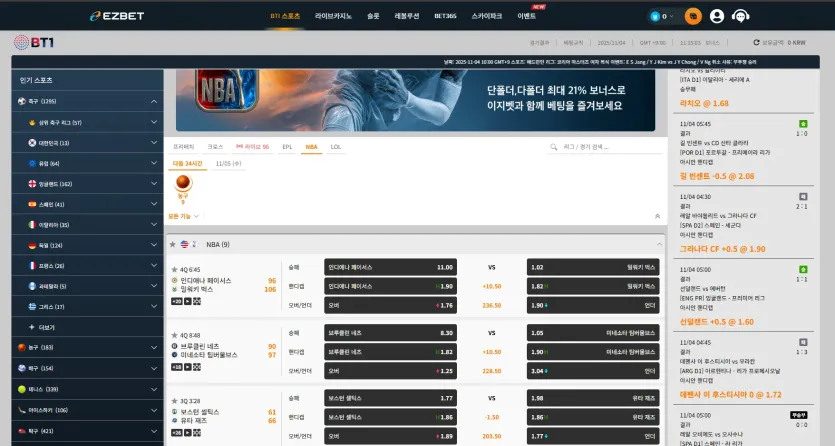This screenshot has width=835, height=446.
Task: Expand the Tennis sport category in sidebar
Action: point(87,389)
